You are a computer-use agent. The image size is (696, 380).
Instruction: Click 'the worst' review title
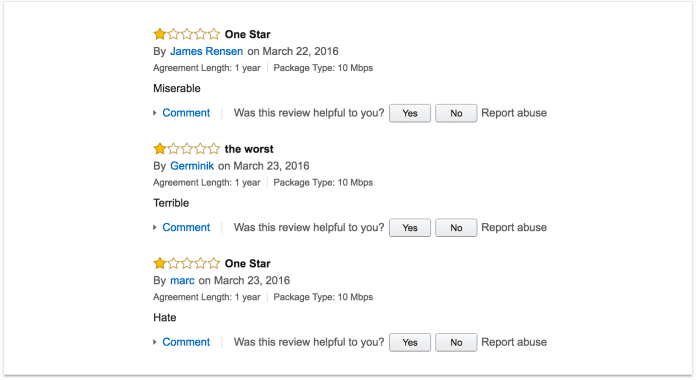(x=249, y=149)
